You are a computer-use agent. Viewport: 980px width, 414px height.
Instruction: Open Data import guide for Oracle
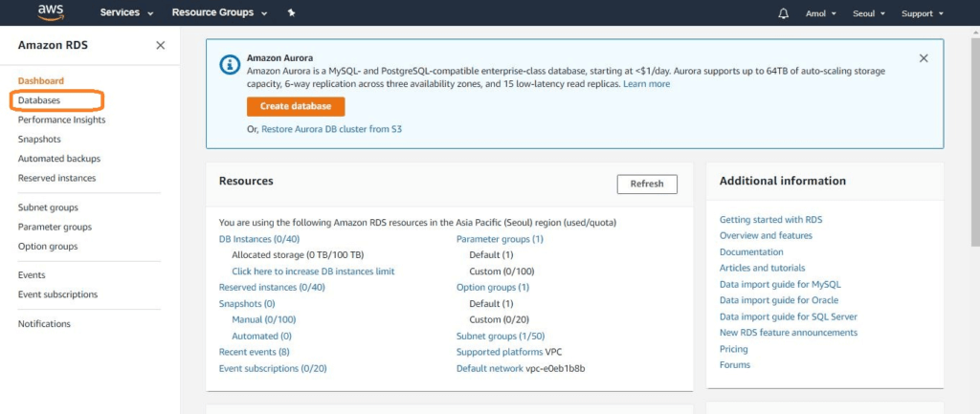(779, 300)
